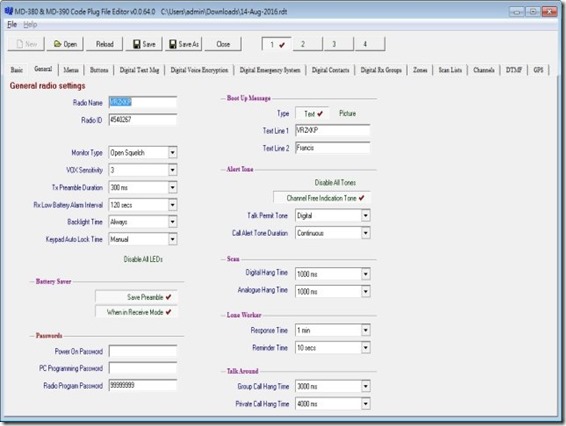Expand the VOX Sensitivity dropdown
The width and height of the screenshot is (566, 426).
(173, 170)
